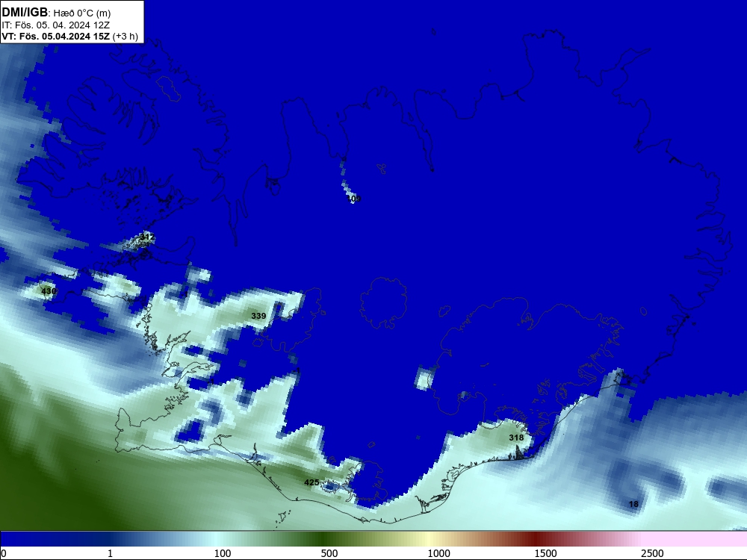Click the map value label 339

pos(258,316)
